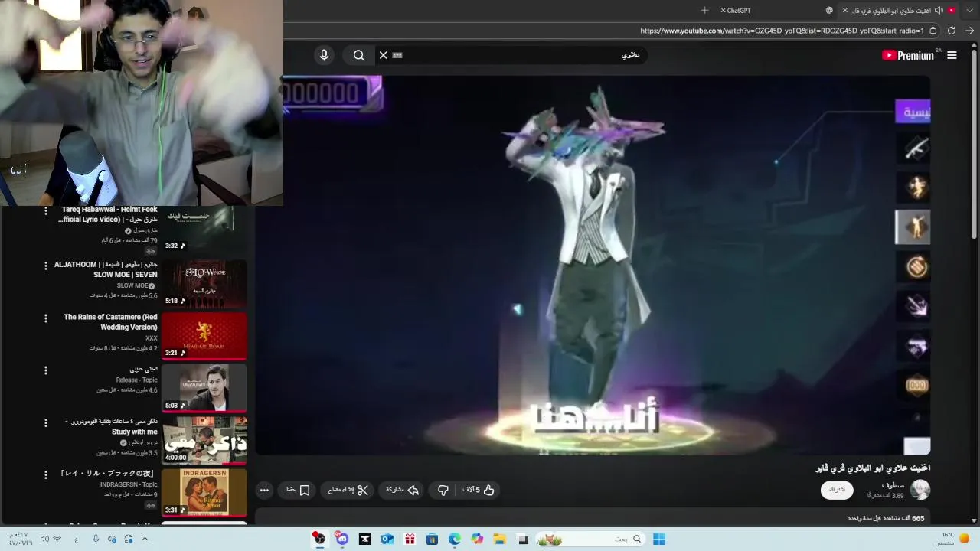Viewport: 980px width, 551px height.
Task: Click the INDRAGERSN - Topic channel name
Action: [x=129, y=484]
